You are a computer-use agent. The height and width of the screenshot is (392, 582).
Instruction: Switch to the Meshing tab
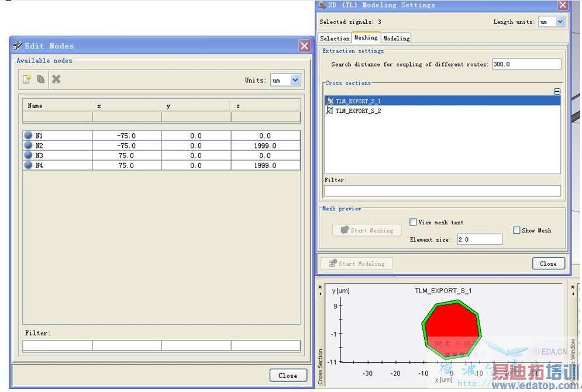pyautogui.click(x=366, y=37)
